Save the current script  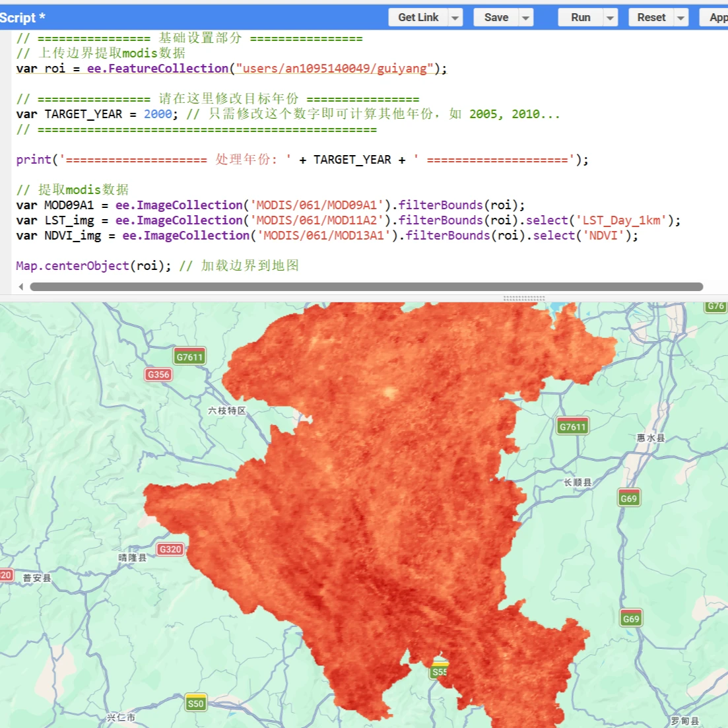click(496, 18)
